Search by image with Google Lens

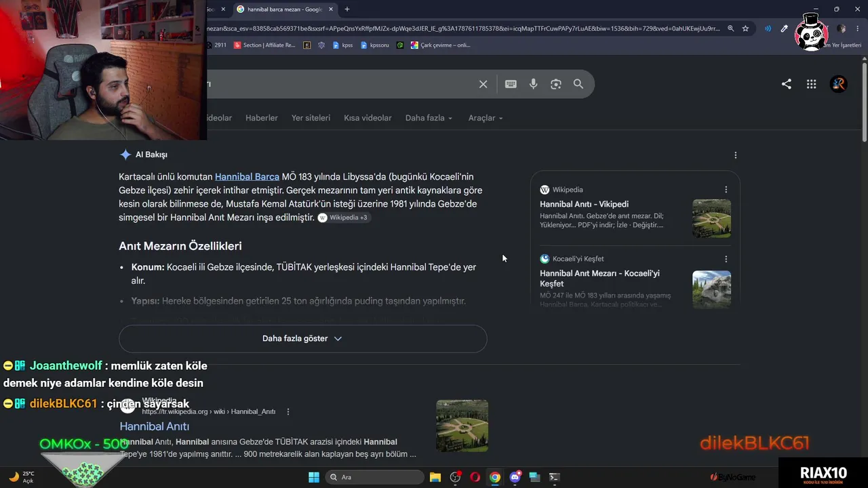(x=556, y=84)
